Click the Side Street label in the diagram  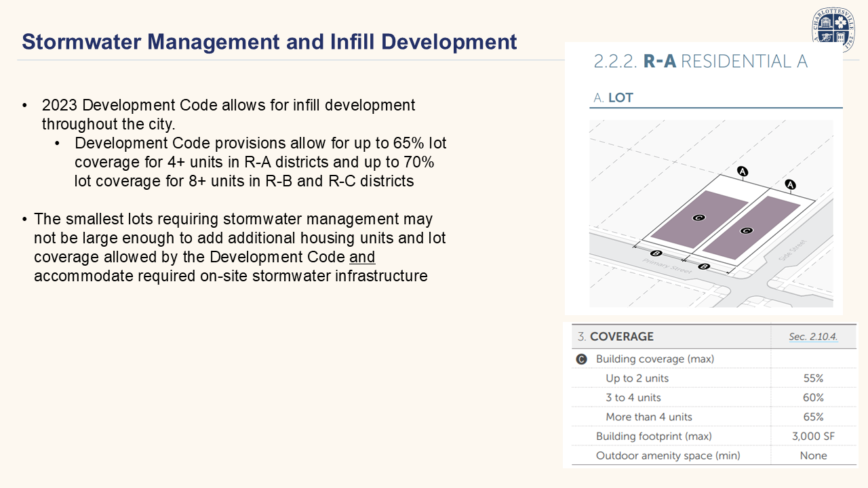pos(793,250)
